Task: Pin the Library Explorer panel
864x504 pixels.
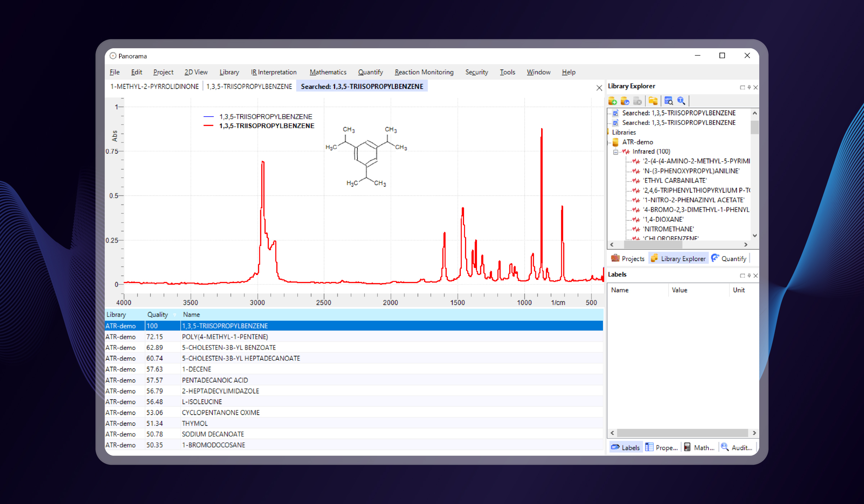Action: point(749,87)
